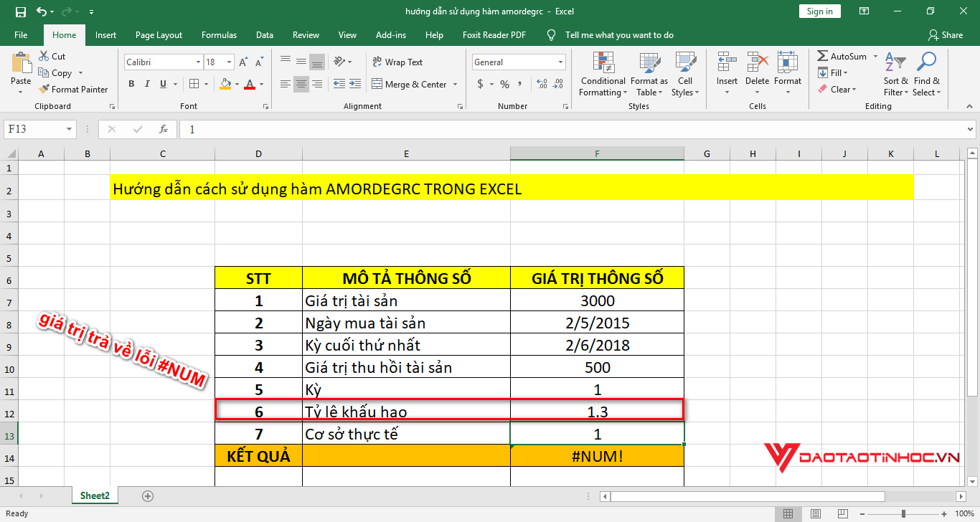Open the Name Box dropdown arrow

(70, 130)
